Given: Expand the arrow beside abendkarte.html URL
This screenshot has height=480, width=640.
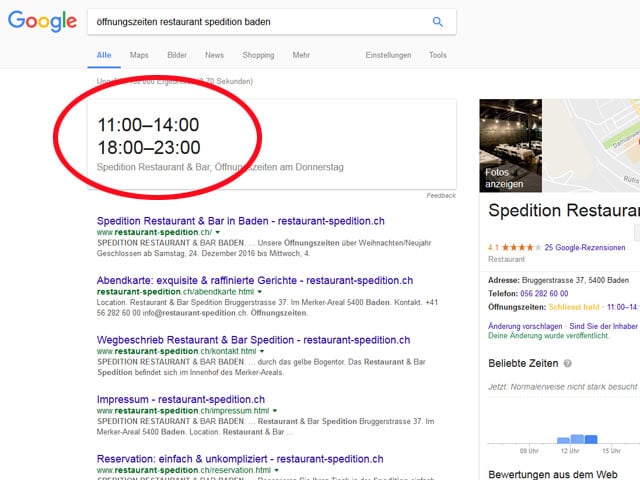Looking at the screenshot, I should pos(261,292).
